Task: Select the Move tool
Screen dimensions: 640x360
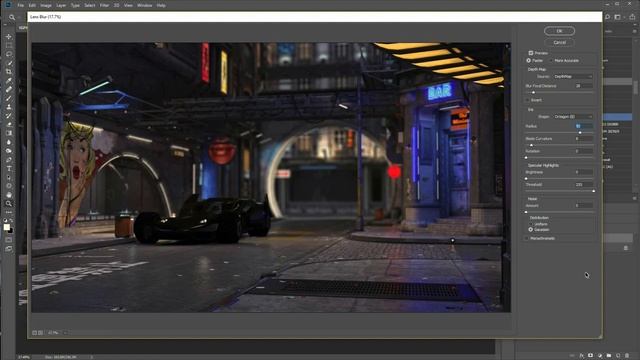Action: click(x=9, y=37)
